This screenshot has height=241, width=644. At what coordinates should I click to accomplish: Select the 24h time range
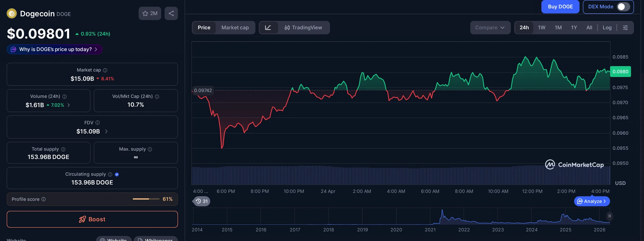[x=524, y=27]
